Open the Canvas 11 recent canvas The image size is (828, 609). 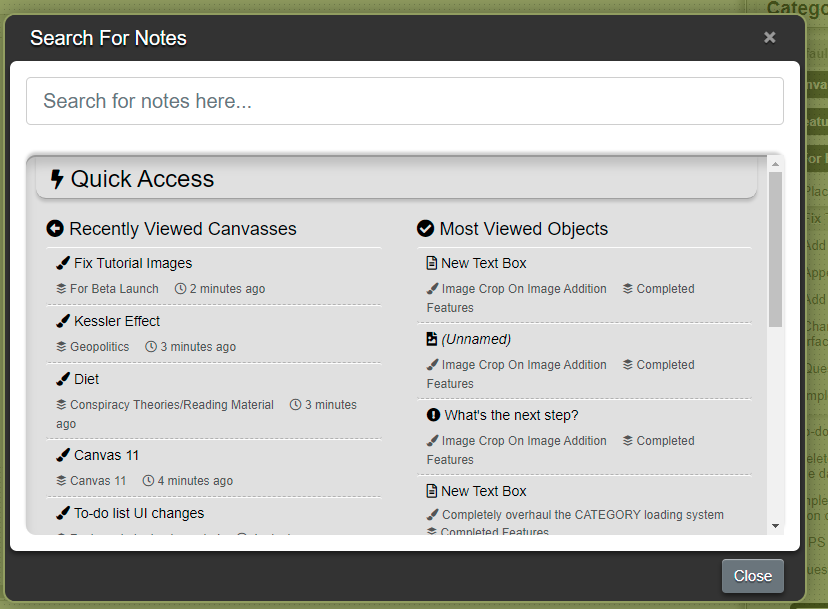(x=106, y=455)
